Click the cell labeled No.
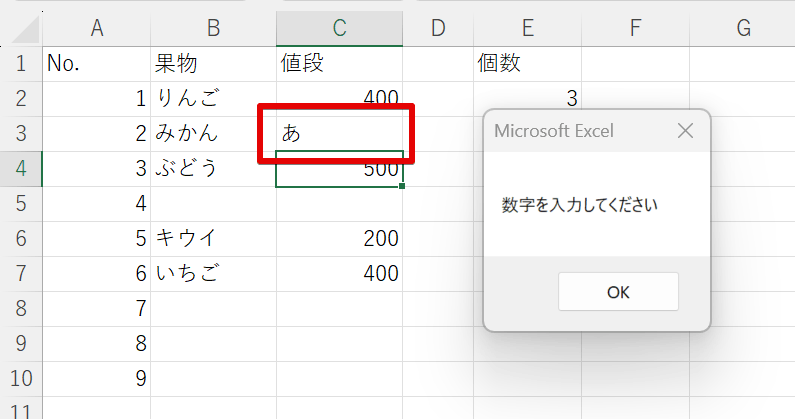 (96, 64)
